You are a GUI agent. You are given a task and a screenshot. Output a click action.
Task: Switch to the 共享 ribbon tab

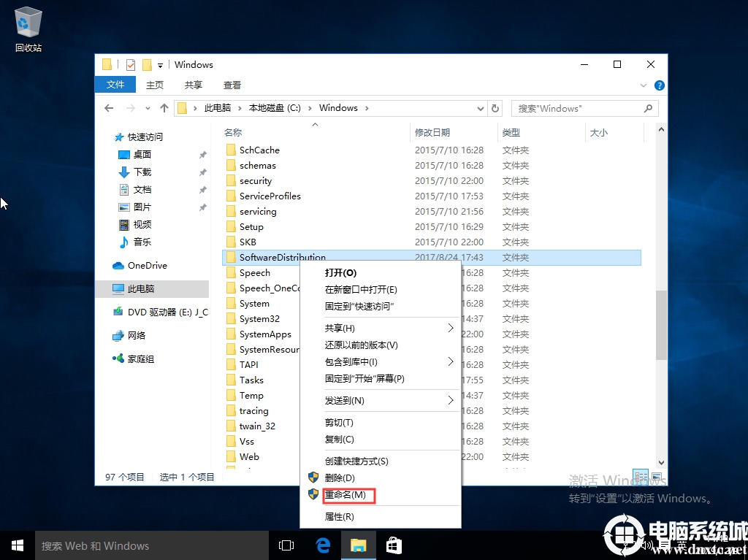click(193, 85)
